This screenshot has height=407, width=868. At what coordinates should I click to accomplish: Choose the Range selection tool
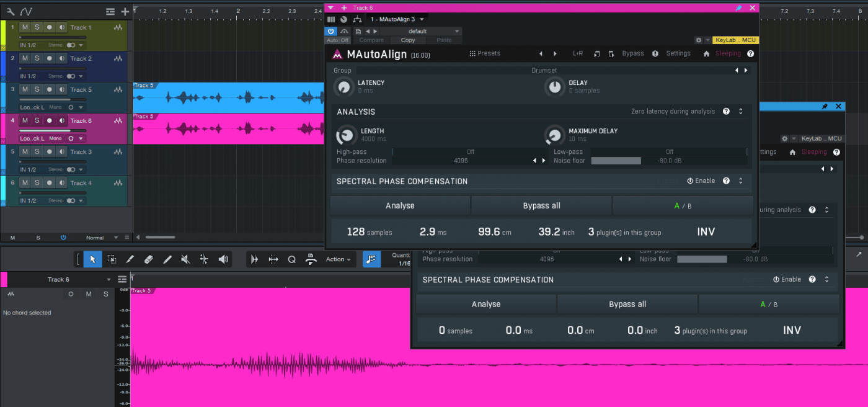point(111,259)
